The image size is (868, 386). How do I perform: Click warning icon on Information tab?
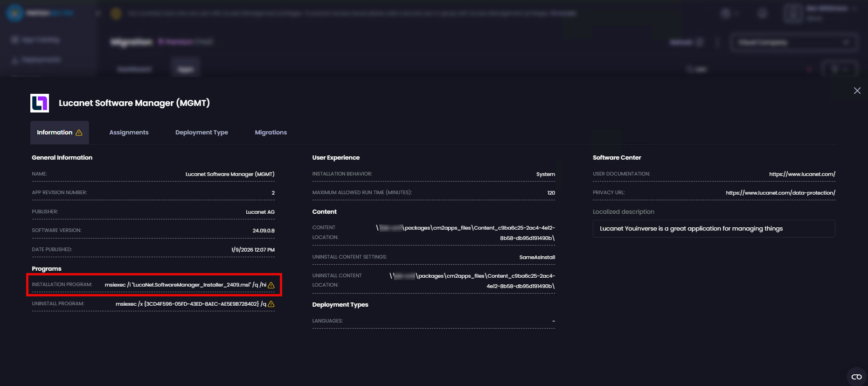coord(79,133)
